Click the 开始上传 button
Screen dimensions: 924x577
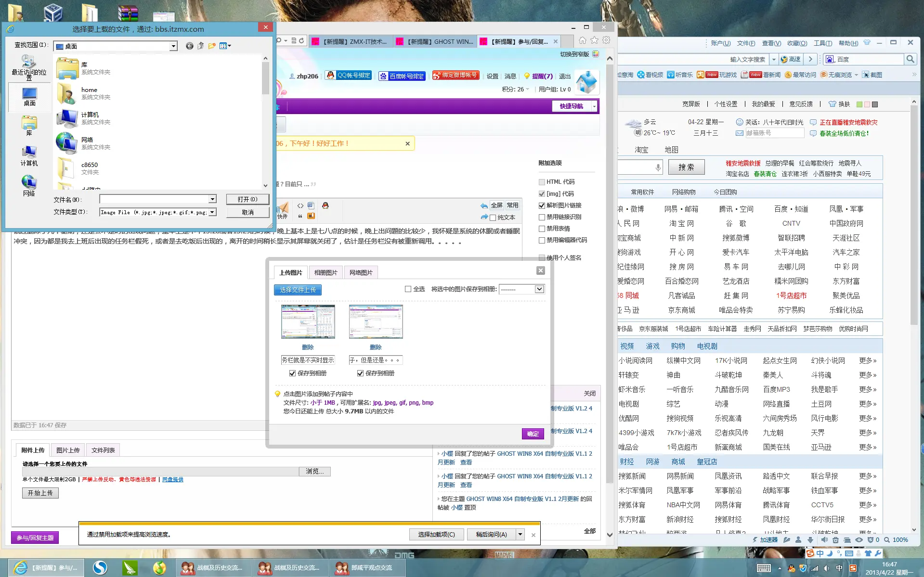point(40,493)
